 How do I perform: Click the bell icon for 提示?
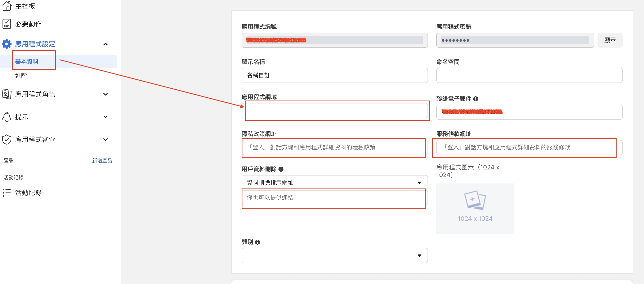pyautogui.click(x=6, y=117)
